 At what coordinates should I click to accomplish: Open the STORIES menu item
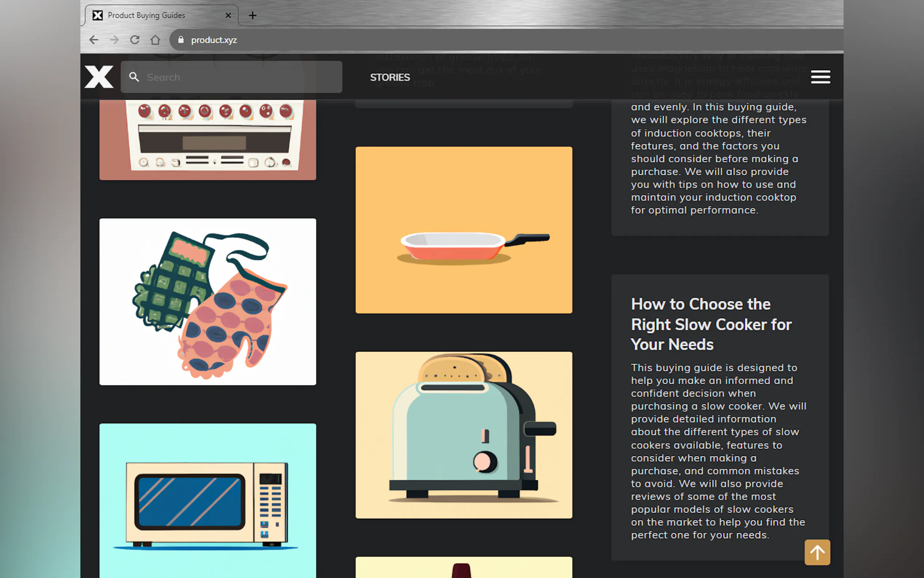tap(390, 77)
